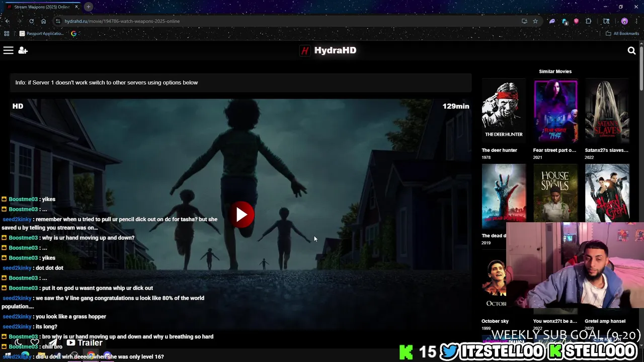The image size is (644, 362).
Task: Toggle dark mode with the moon icon
Action: [x=18, y=343]
